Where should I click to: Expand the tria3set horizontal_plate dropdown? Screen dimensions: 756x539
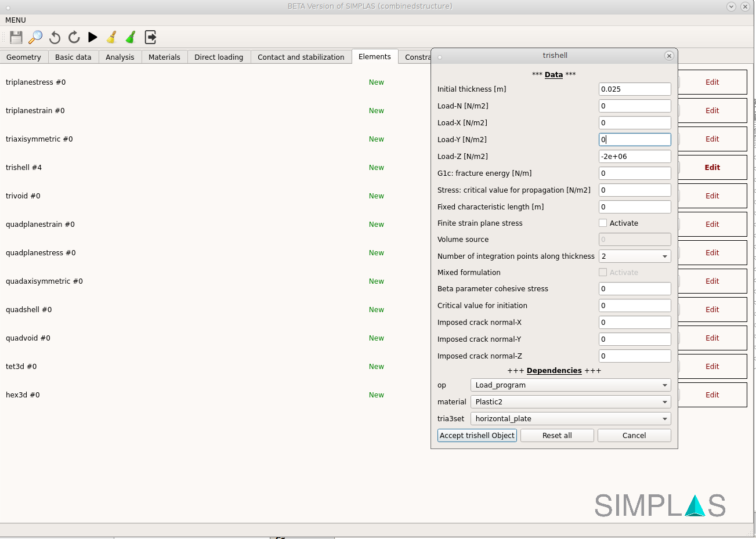(x=570, y=418)
